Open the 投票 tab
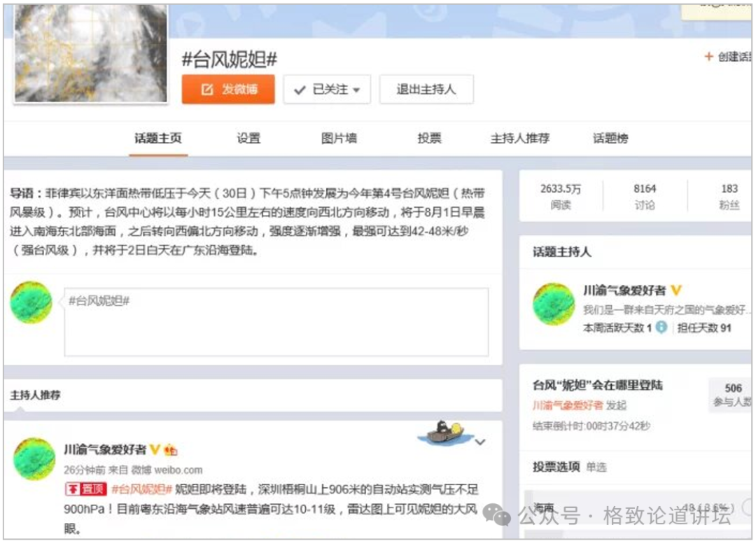Image resolution: width=756 pixels, height=546 pixels. (x=429, y=139)
